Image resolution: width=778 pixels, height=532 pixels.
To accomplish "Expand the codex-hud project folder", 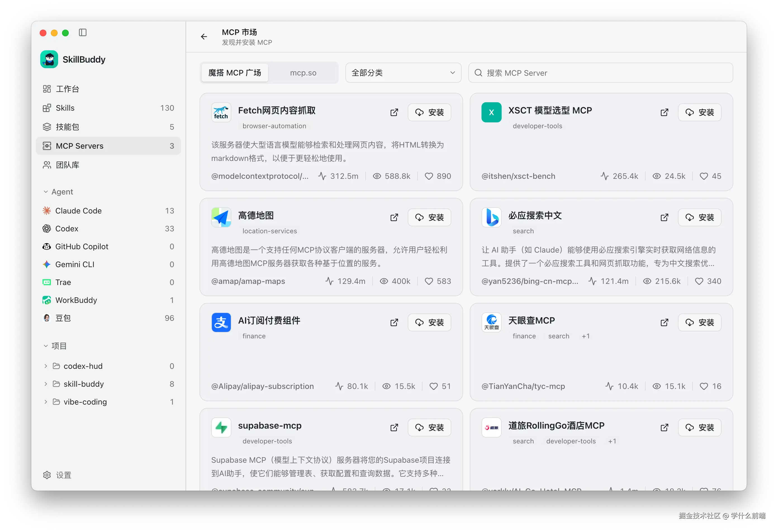I will 46,366.
